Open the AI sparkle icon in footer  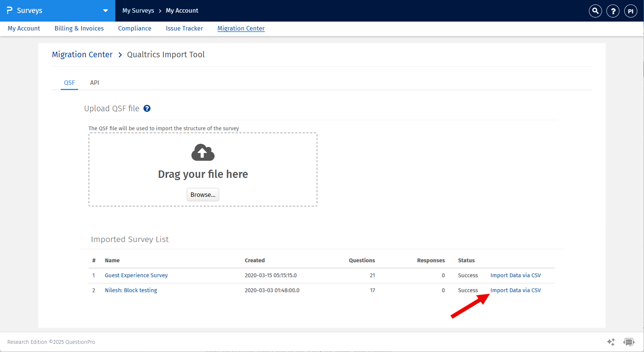click(x=611, y=342)
